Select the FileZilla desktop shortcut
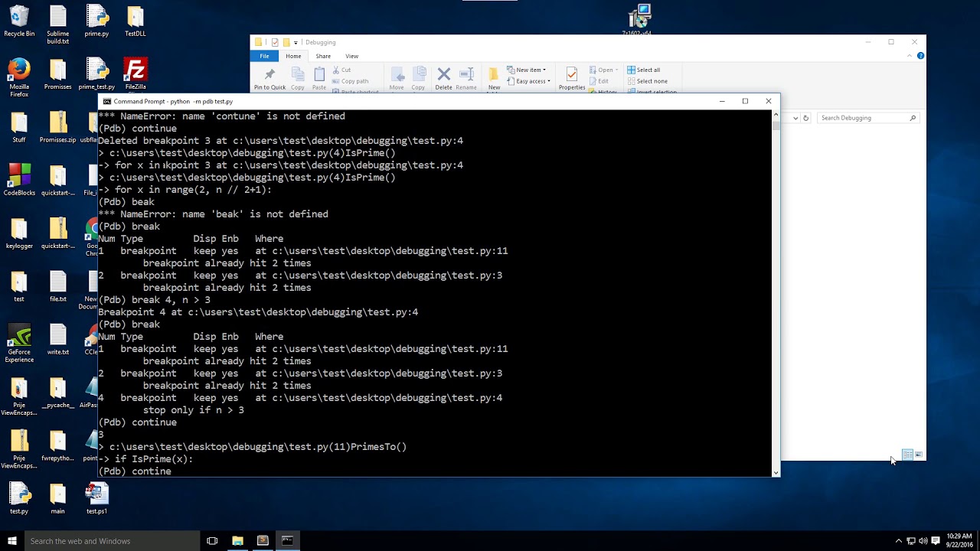 pos(136,74)
